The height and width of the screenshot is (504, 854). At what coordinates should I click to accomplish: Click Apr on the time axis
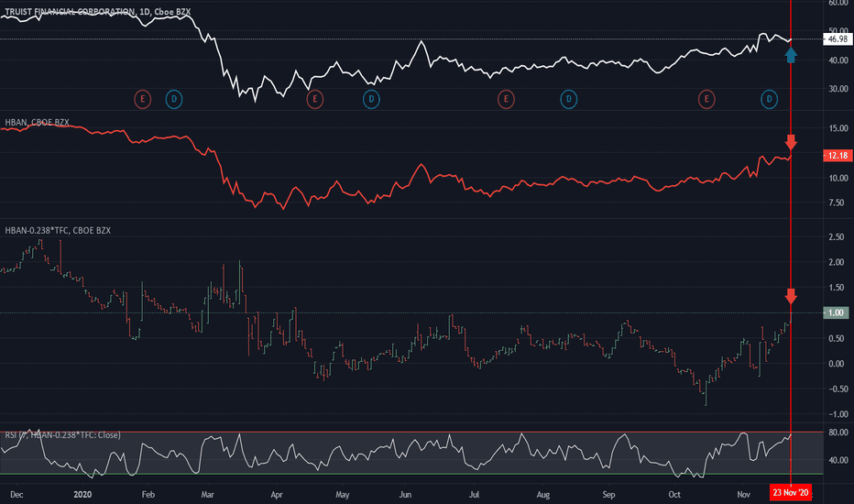(277, 495)
